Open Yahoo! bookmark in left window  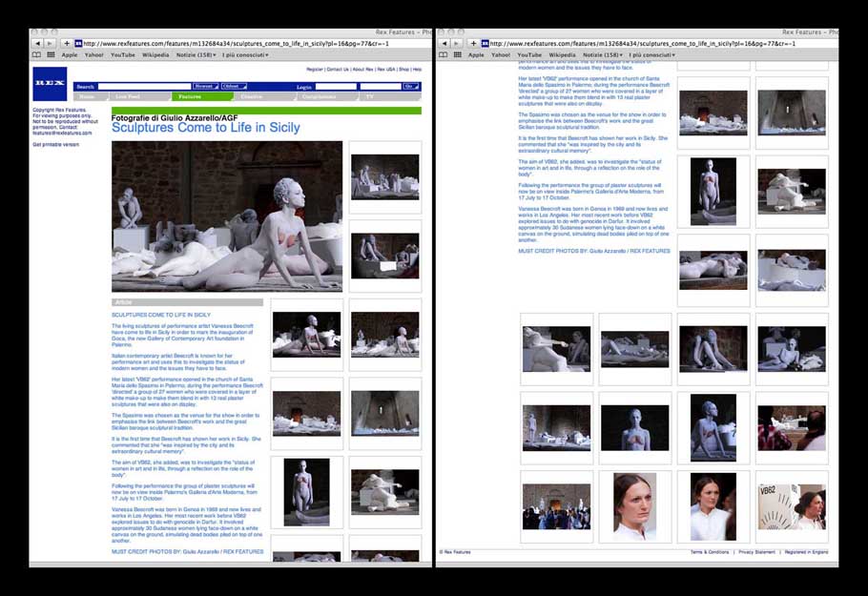click(94, 54)
